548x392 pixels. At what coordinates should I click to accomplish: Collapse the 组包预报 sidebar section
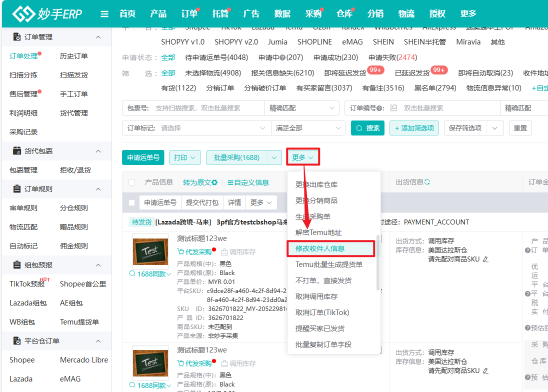tap(98, 265)
